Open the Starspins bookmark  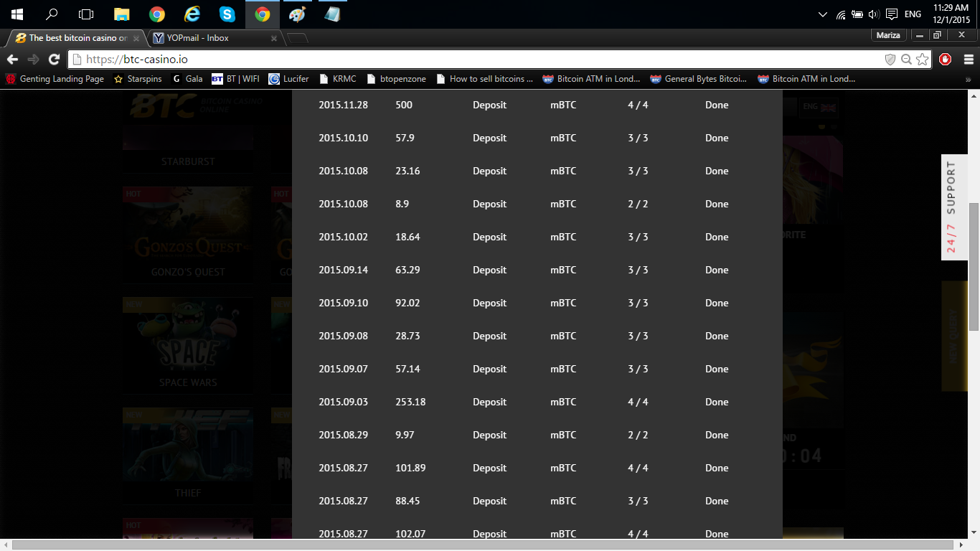point(138,79)
